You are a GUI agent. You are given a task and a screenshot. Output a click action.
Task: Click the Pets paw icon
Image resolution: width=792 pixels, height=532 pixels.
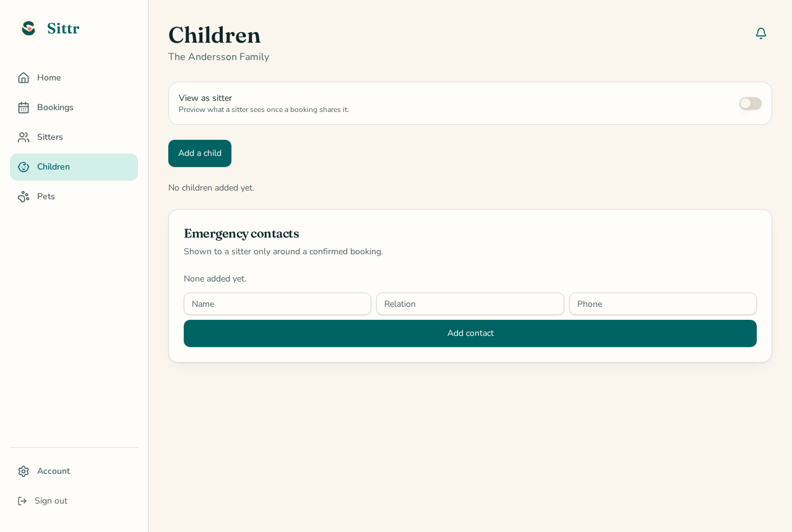coord(24,197)
